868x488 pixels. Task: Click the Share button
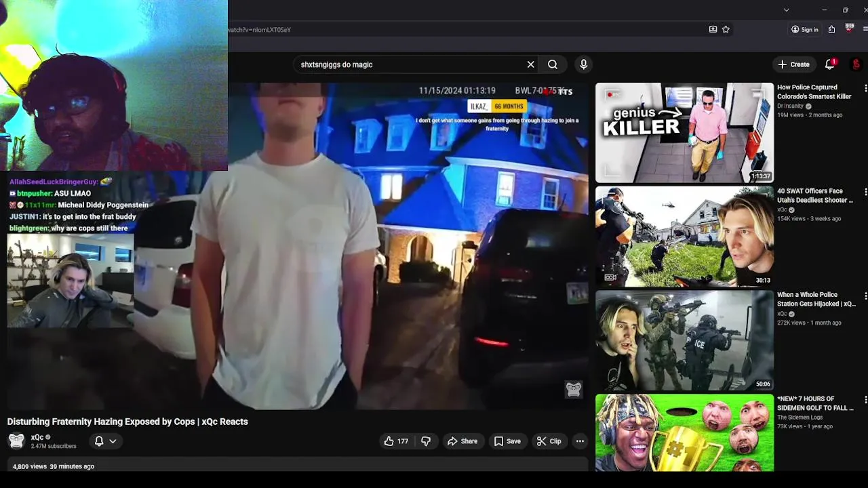[462, 441]
